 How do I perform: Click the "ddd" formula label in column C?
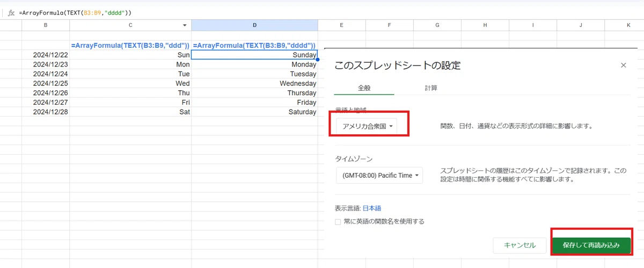130,46
